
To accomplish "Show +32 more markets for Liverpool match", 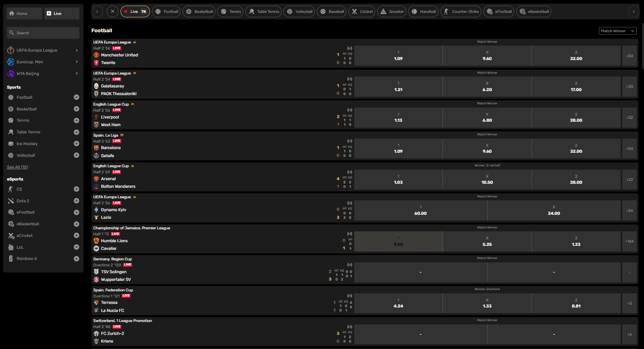I will pyautogui.click(x=629, y=117).
